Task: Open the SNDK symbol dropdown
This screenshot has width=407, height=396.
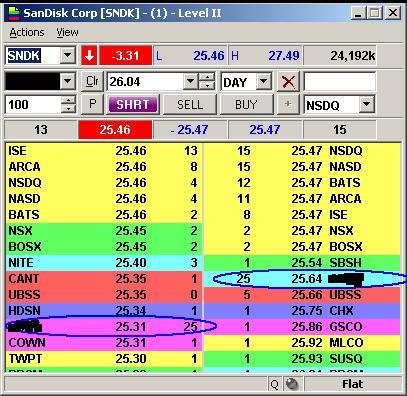Action: [68, 55]
